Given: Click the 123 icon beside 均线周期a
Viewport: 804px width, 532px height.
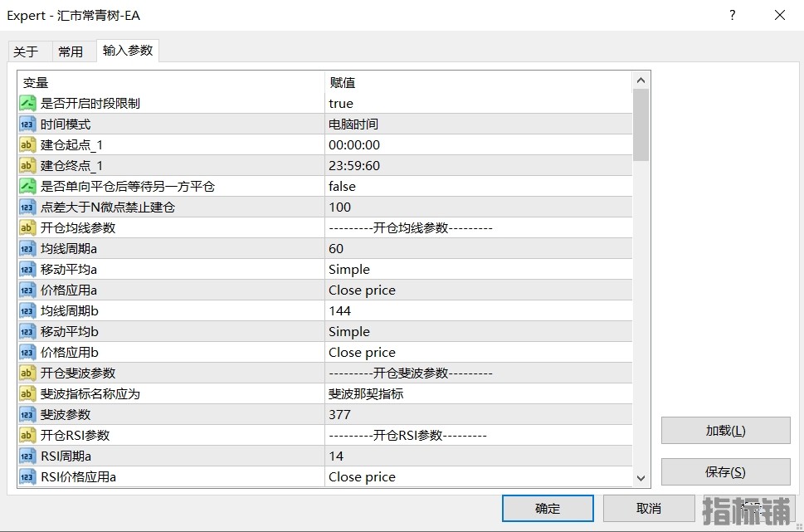Looking at the screenshot, I should coord(27,249).
